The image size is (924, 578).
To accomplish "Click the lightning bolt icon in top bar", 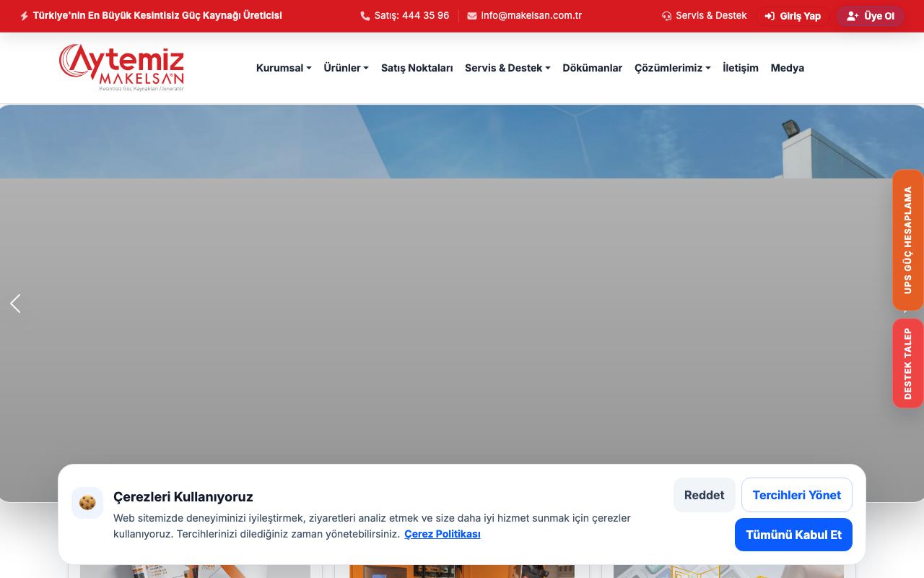I will 25,16.
